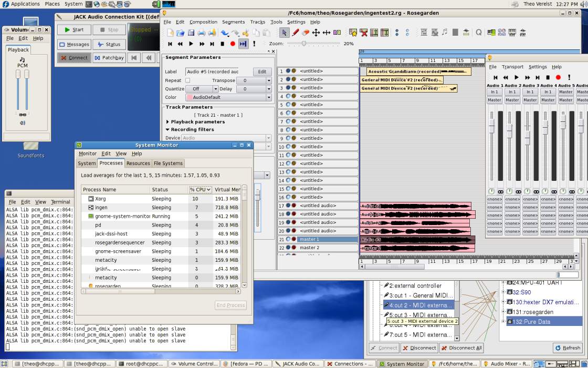
Task: Pick the four-arrow Move tool
Action: [x=316, y=33]
